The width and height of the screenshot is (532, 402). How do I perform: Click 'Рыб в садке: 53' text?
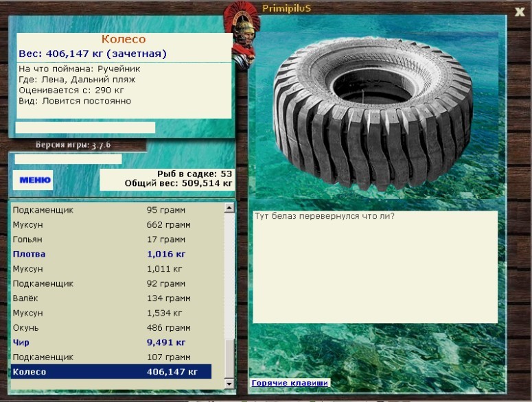pyautogui.click(x=194, y=174)
